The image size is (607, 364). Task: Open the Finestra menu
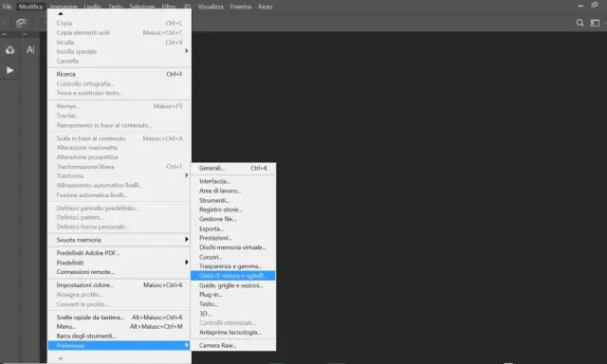coord(240,7)
